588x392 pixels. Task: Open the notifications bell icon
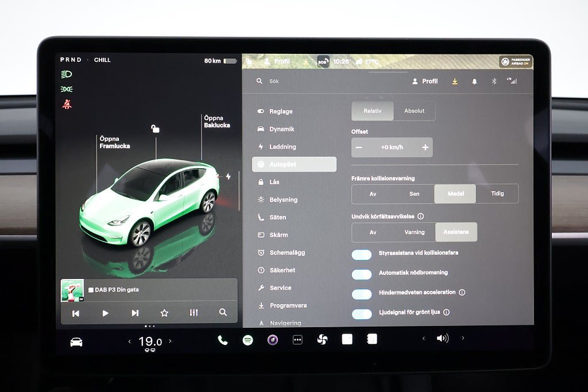474,81
